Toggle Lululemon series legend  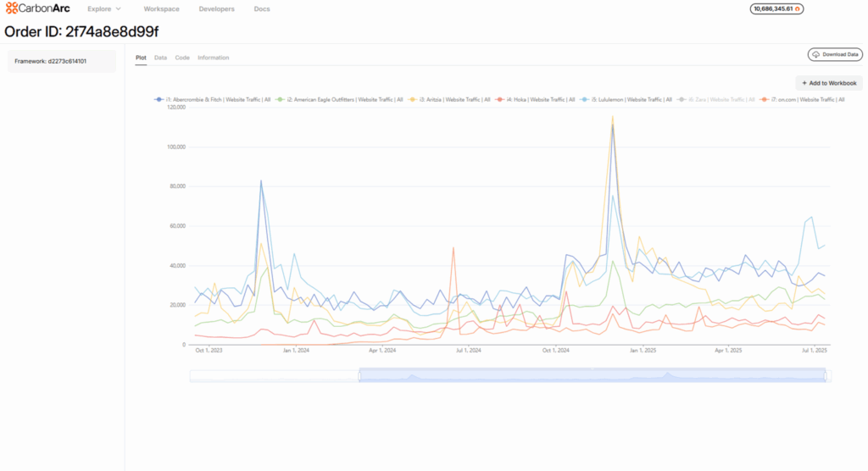[x=626, y=100]
